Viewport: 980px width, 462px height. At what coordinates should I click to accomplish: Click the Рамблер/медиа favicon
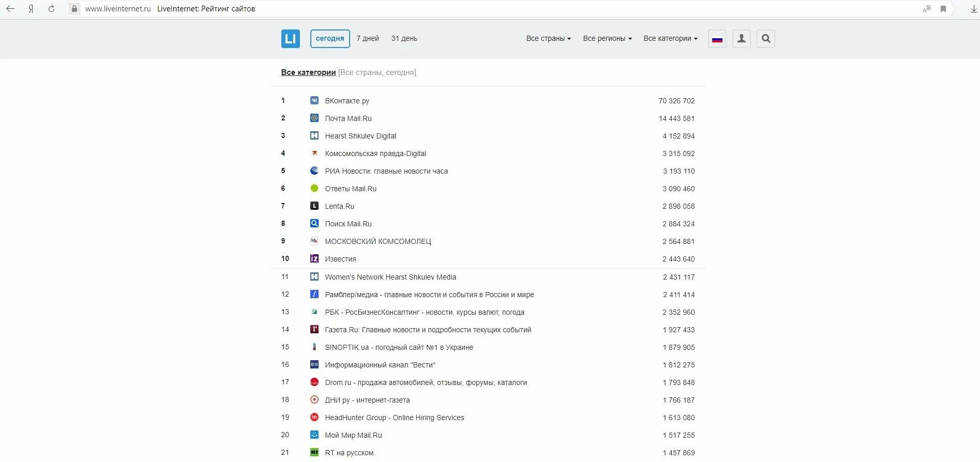coord(314,294)
